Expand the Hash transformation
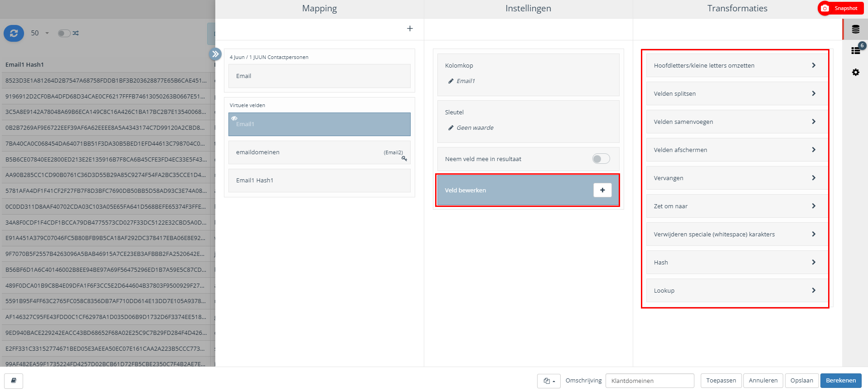The height and width of the screenshot is (392, 868). tap(734, 262)
